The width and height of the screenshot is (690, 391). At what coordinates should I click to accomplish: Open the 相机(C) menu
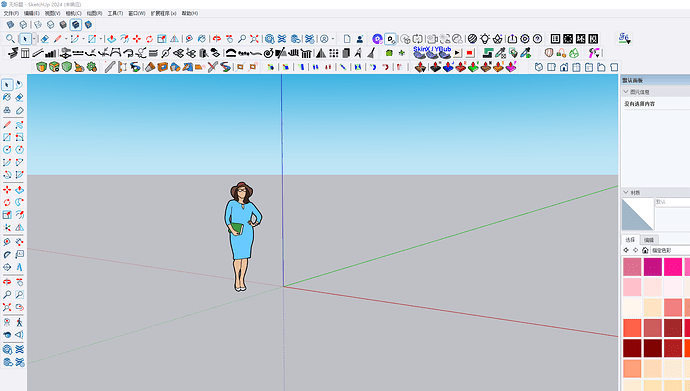click(73, 13)
